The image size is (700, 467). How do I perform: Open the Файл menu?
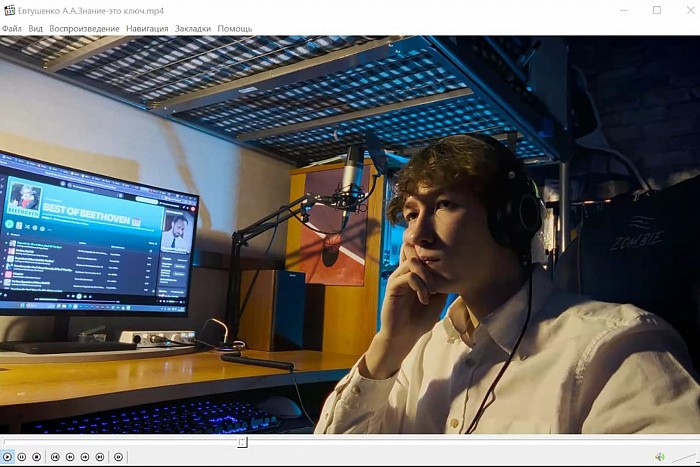[12, 29]
